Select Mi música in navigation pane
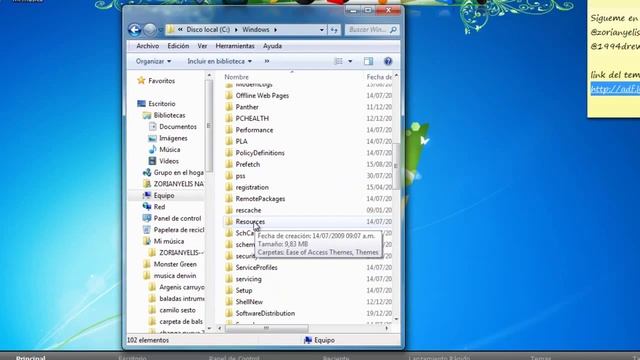This screenshot has width=640, height=360. point(169,241)
